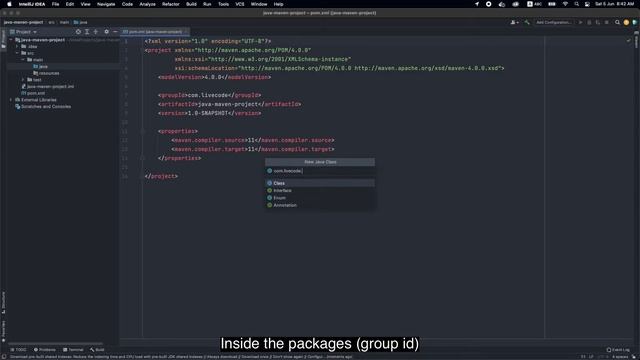Expand the .idea folder

pos(17,47)
